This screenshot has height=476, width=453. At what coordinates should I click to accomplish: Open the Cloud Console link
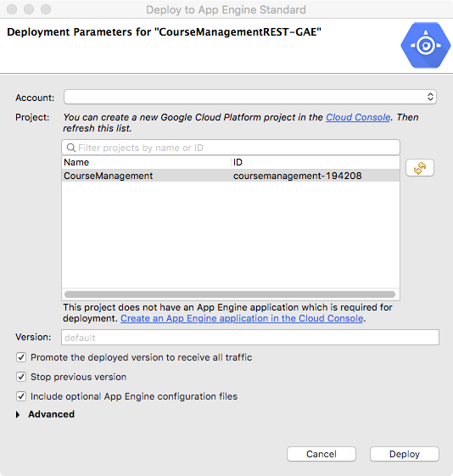[358, 117]
